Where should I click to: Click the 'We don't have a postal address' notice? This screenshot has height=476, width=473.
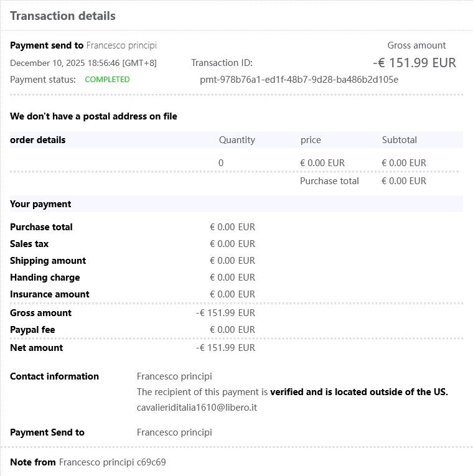(x=93, y=116)
